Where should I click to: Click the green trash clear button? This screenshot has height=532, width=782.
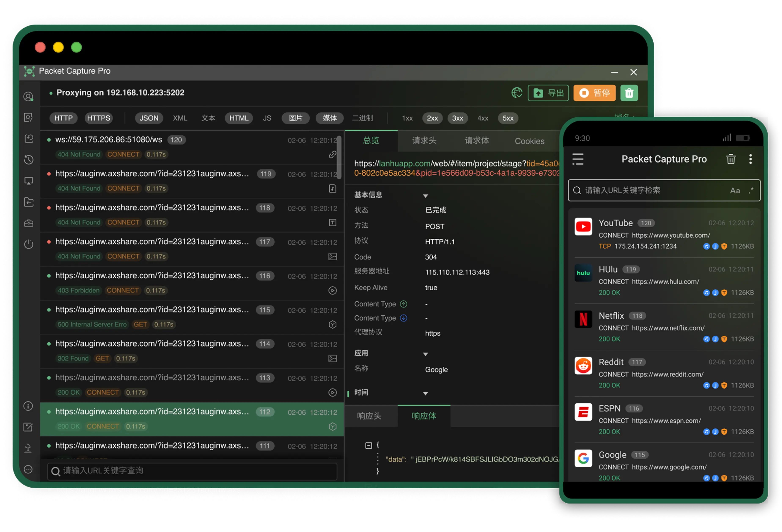(629, 93)
